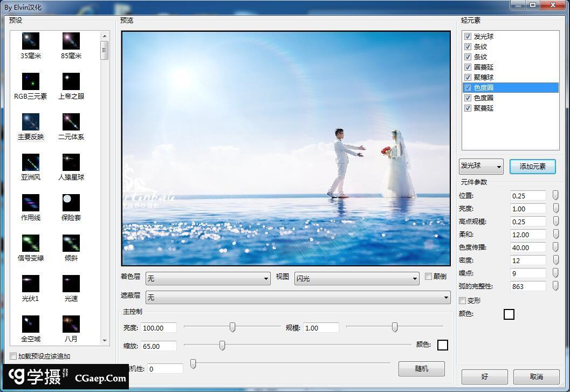This screenshot has height=392, width=570.
Task: Uncheck the 发光球 element checkbox
Action: (468, 37)
